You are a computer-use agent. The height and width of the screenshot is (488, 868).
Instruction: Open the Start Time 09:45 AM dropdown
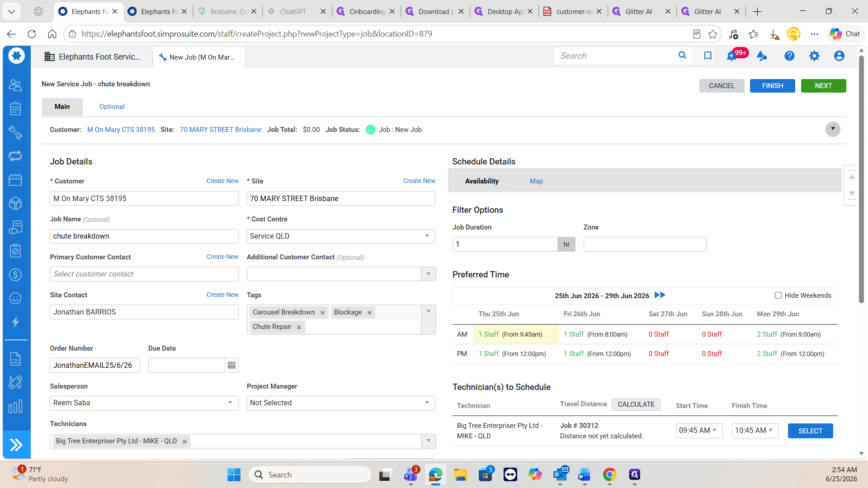(x=699, y=431)
